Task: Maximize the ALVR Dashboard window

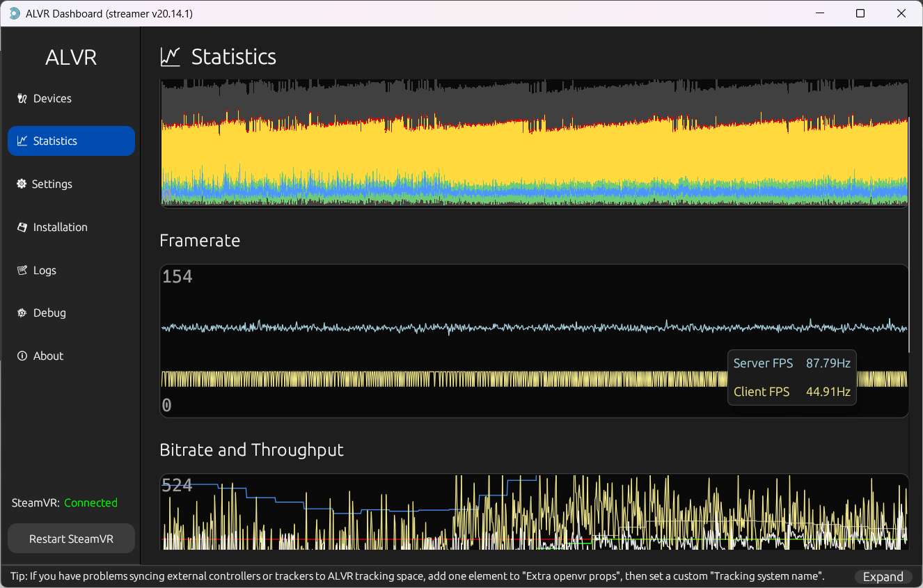Action: (860, 14)
